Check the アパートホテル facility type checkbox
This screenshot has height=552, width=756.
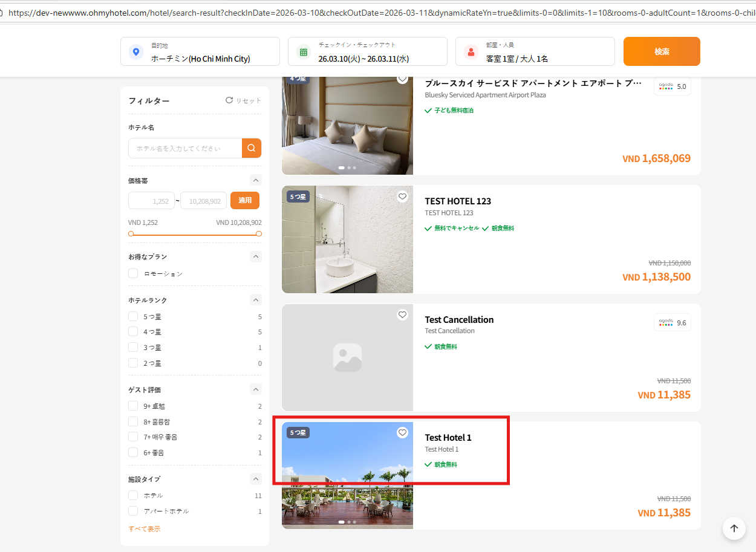[x=133, y=511]
